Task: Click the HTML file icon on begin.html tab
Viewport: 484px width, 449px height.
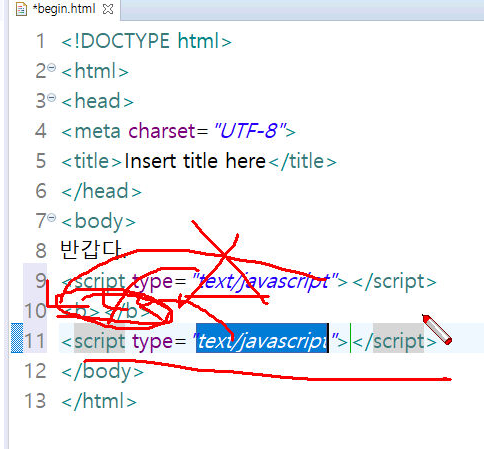Action: [x=21, y=9]
